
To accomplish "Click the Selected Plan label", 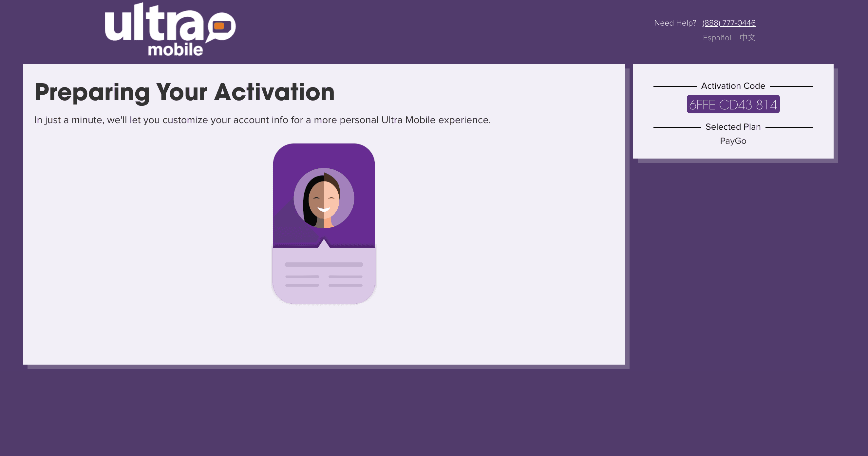I will [x=733, y=127].
